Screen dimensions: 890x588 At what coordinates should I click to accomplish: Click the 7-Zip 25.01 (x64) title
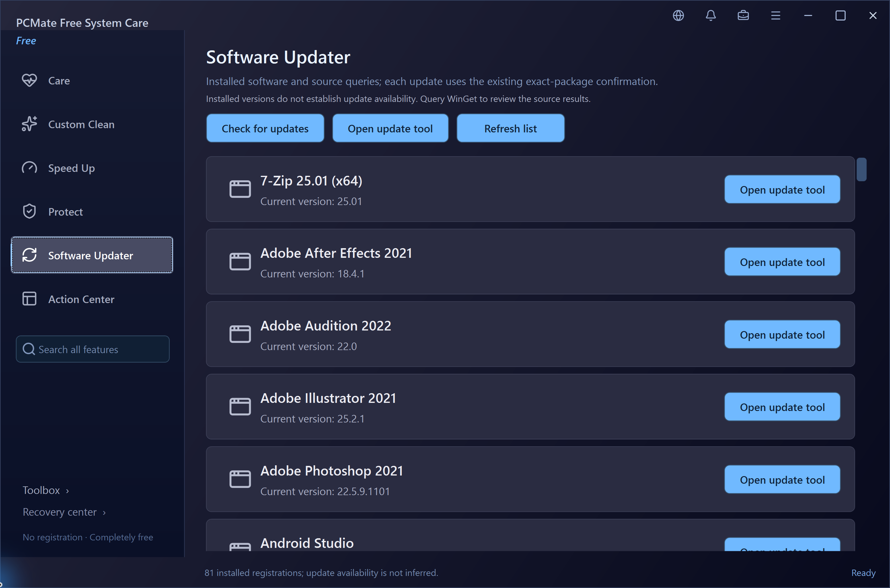click(311, 181)
